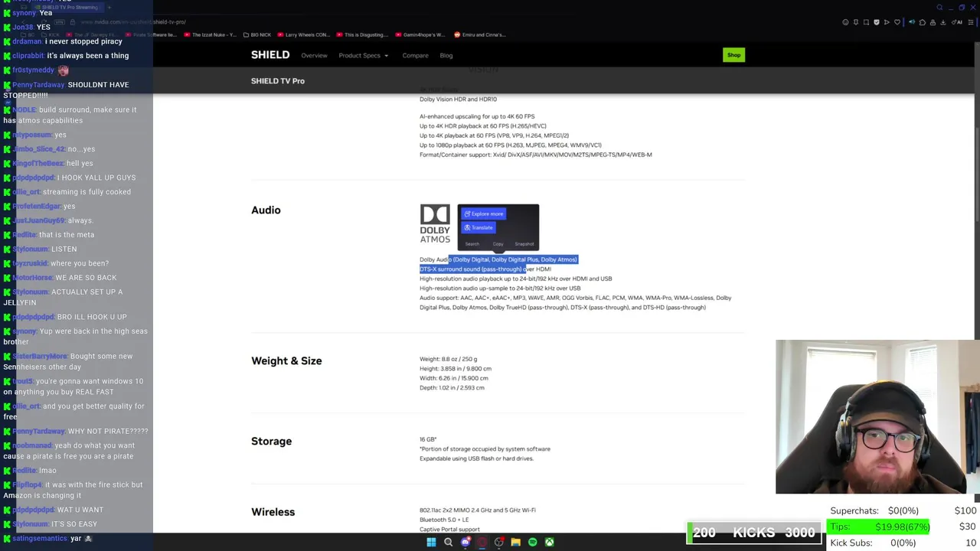Click chat message 'WE ARE SO BACK'
Screen dimensions: 980x551
86,278
